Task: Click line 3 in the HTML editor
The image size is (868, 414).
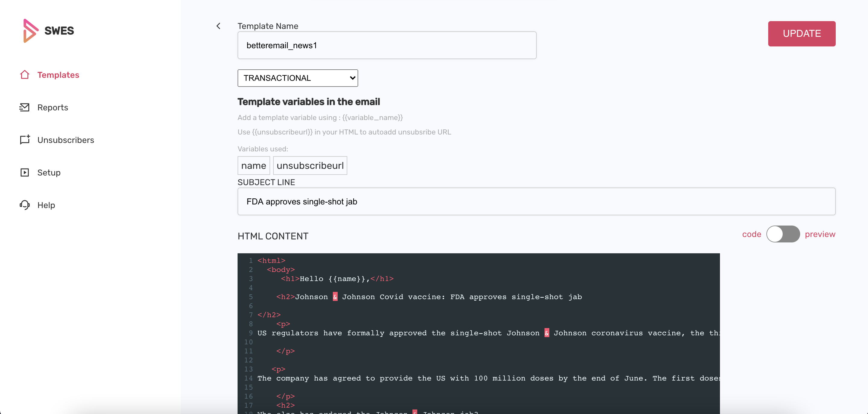Action: tap(337, 279)
